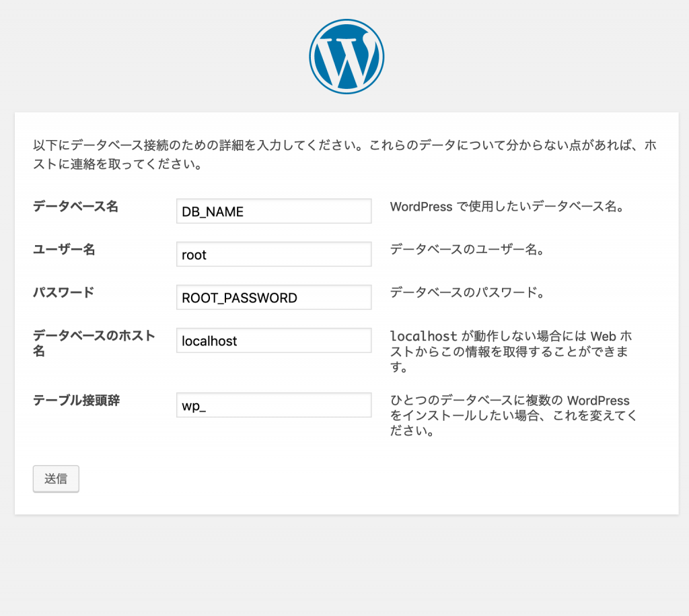Click the ユーザー名 label

point(64,249)
